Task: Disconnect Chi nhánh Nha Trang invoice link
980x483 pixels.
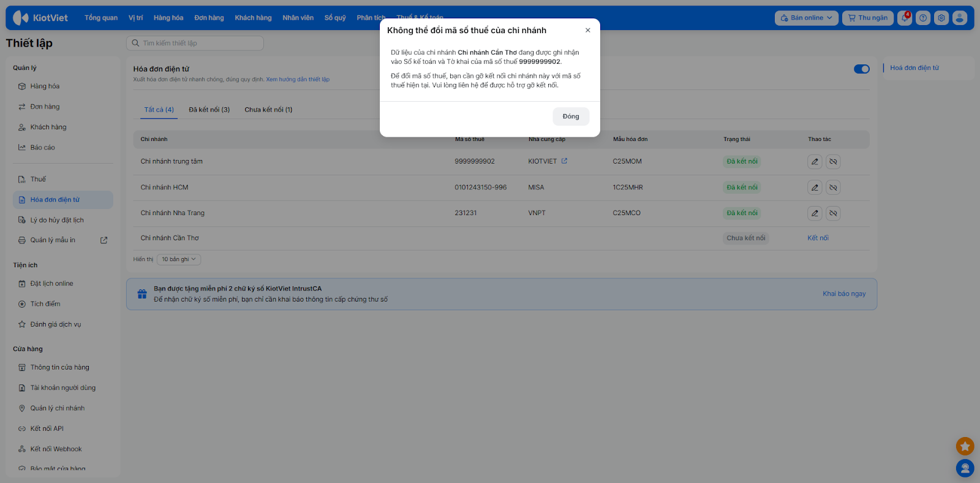Action: 833,213
